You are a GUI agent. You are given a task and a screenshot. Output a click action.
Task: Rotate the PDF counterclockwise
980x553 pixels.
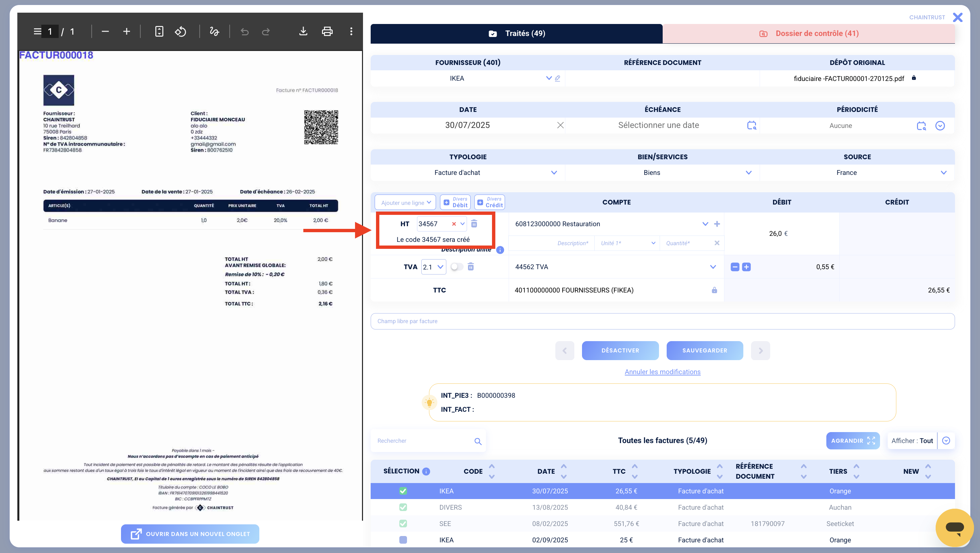click(x=180, y=32)
